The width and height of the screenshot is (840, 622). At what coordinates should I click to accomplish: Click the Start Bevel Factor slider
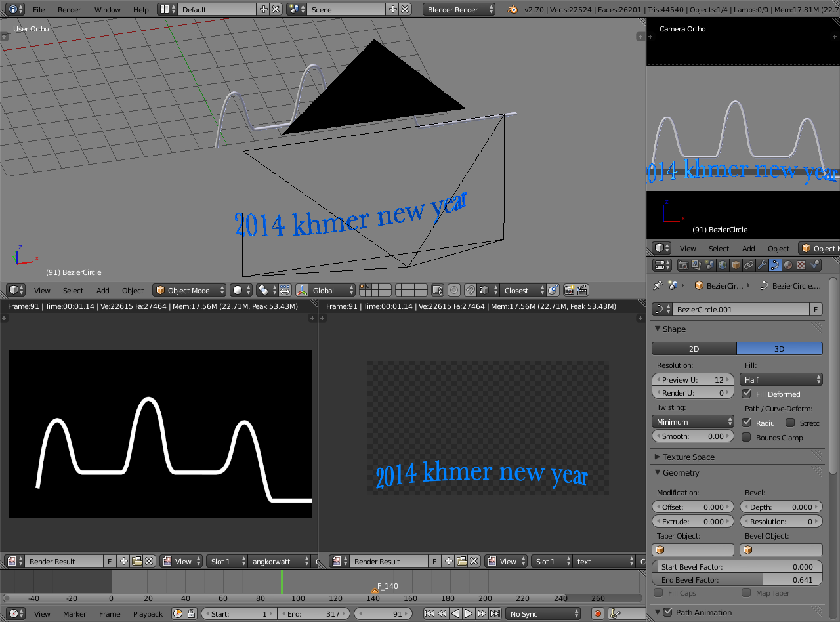(737, 567)
